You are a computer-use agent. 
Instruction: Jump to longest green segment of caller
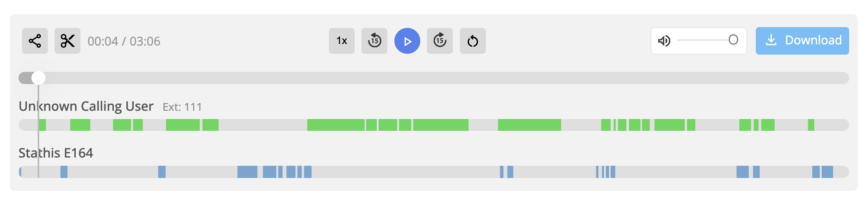click(529, 125)
